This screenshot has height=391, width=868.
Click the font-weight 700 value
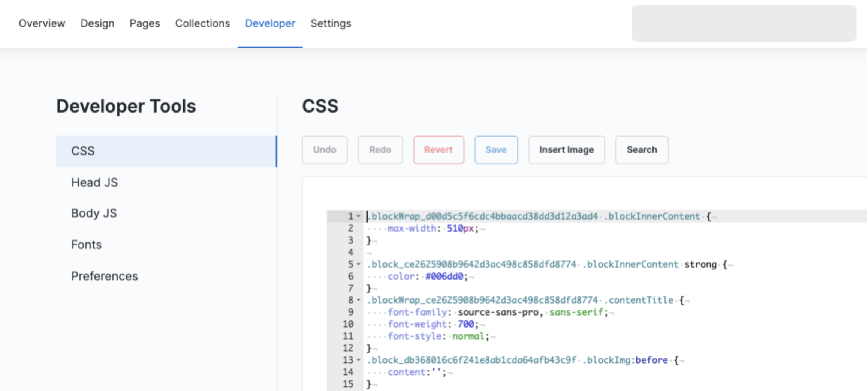[x=465, y=324]
